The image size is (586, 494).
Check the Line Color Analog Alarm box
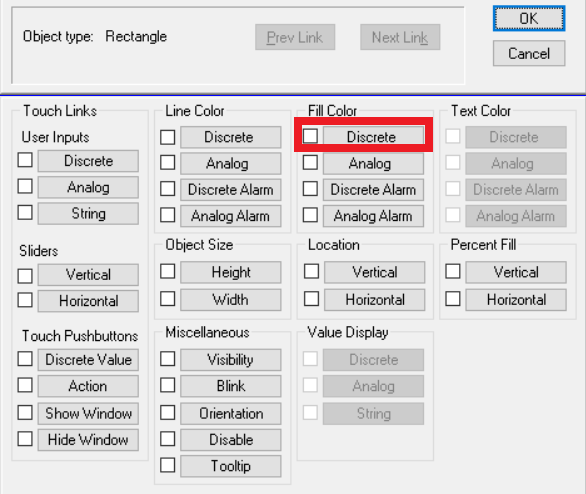(x=167, y=215)
